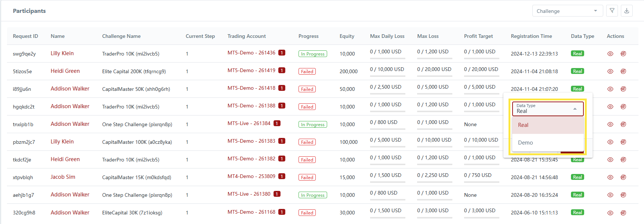Click target icon in xtpvblqh row

(623, 177)
